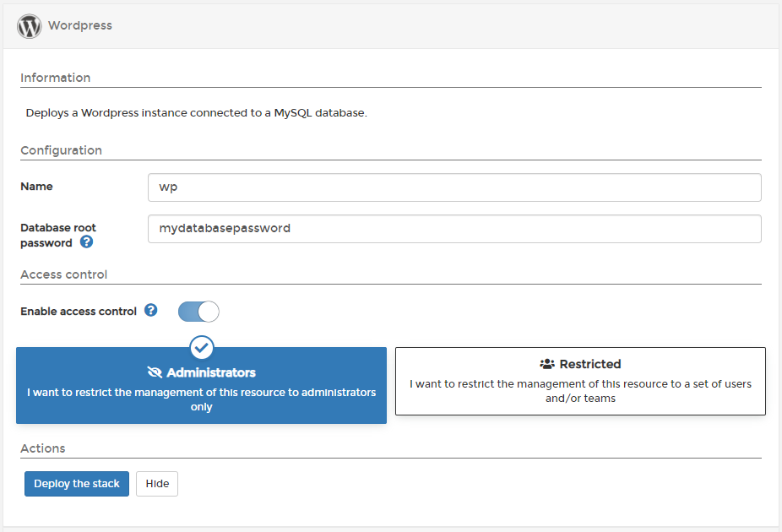Screen dimensions: 782x532
Task: Click the Information section heading
Action: [x=56, y=78]
